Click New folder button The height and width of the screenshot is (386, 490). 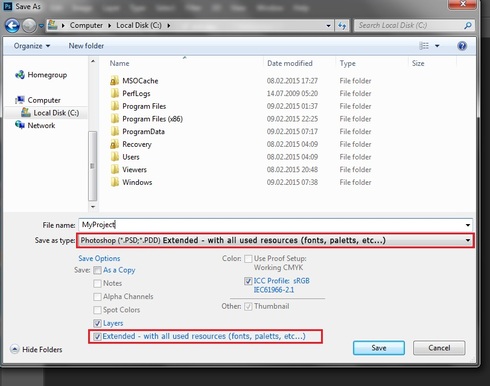[86, 46]
